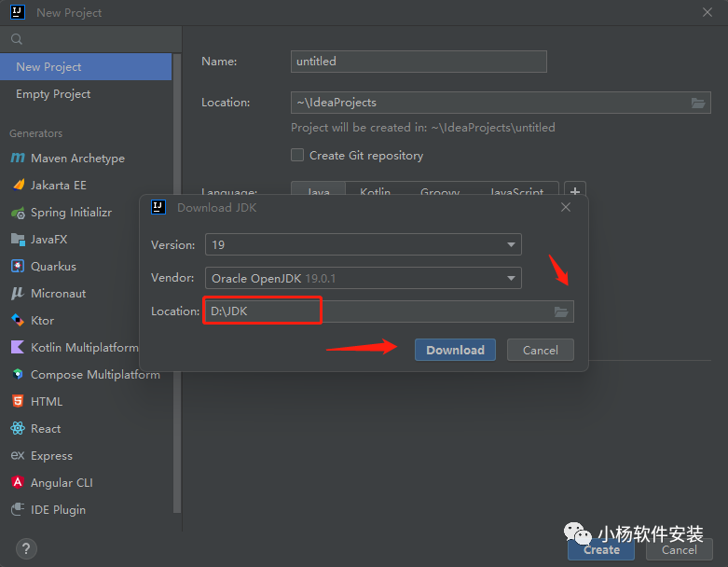
Task: Enable the Create Git repository checkbox
Action: (x=297, y=156)
